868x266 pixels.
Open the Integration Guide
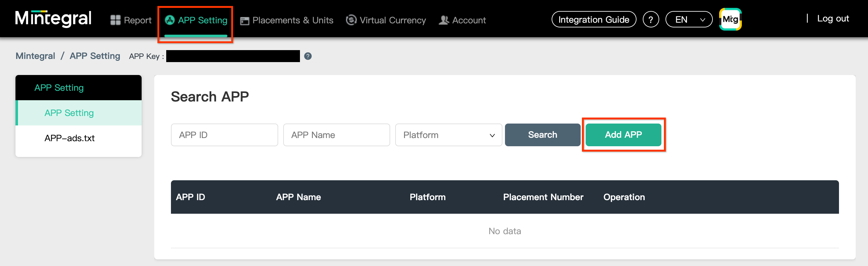593,20
